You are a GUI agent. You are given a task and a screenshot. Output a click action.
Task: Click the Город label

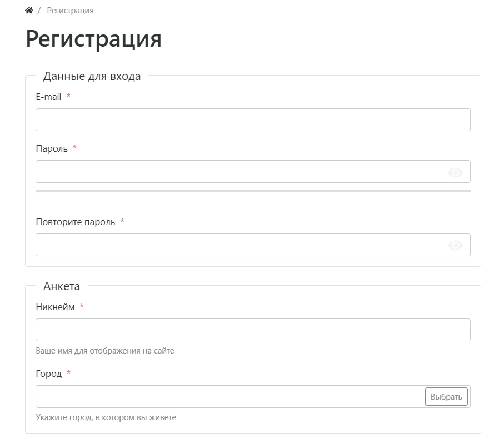coord(49,374)
